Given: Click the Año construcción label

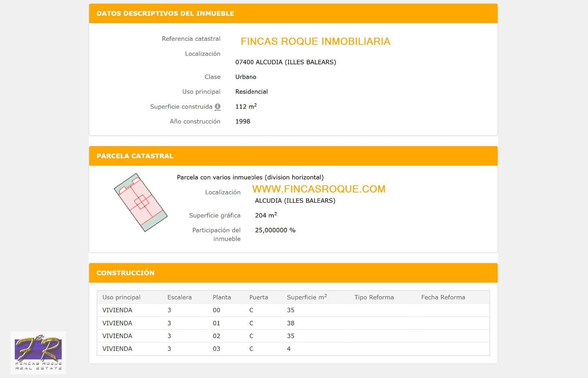Looking at the screenshot, I should [195, 121].
